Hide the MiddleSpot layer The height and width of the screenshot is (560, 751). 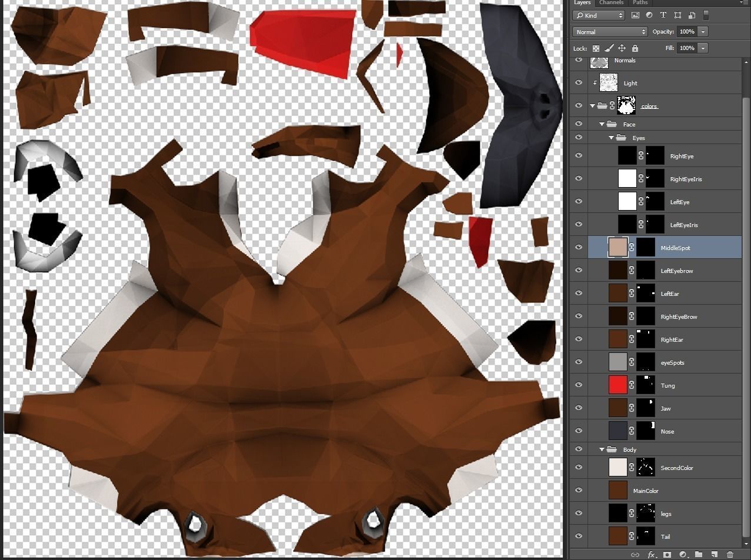tap(579, 248)
